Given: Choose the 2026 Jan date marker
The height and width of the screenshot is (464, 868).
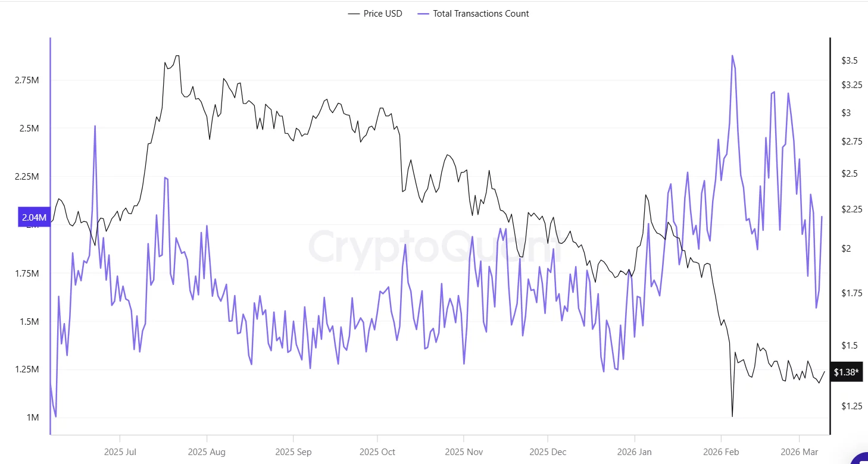Looking at the screenshot, I should (635, 451).
